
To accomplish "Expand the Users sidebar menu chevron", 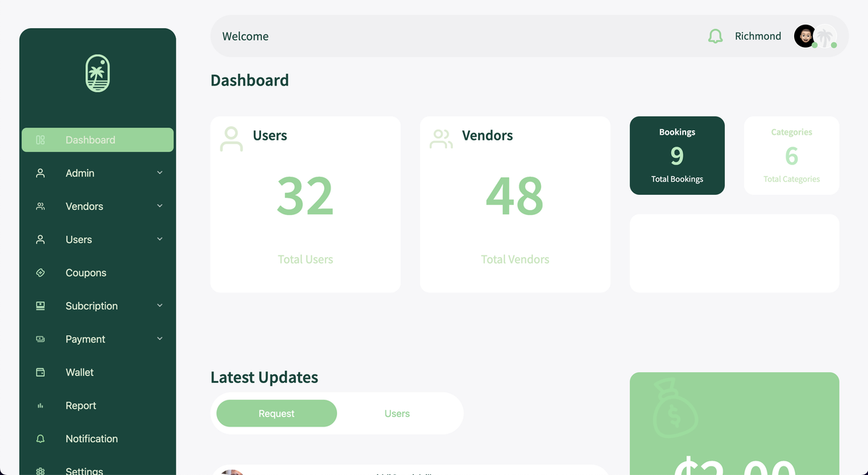I will (x=160, y=240).
